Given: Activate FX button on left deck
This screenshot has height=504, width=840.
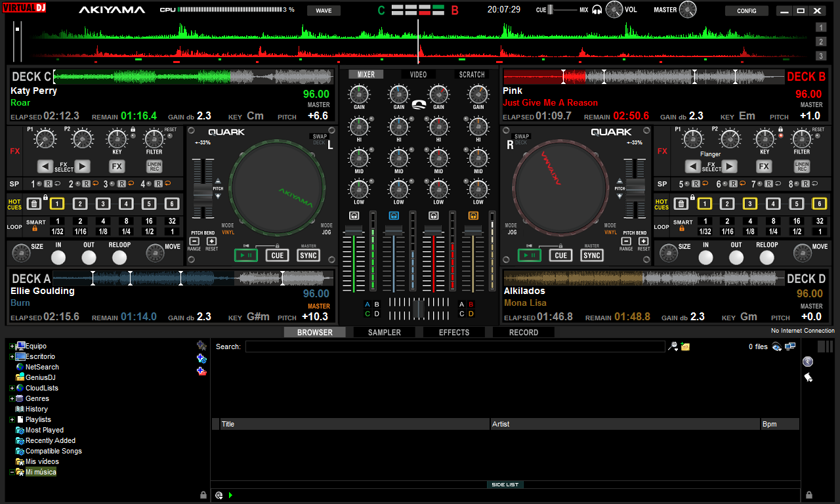Looking at the screenshot, I should (x=117, y=166).
